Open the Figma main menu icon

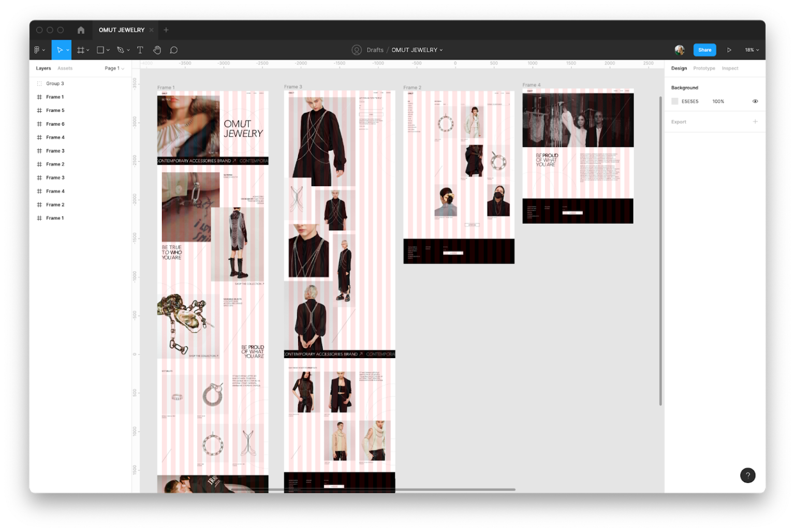click(x=37, y=50)
